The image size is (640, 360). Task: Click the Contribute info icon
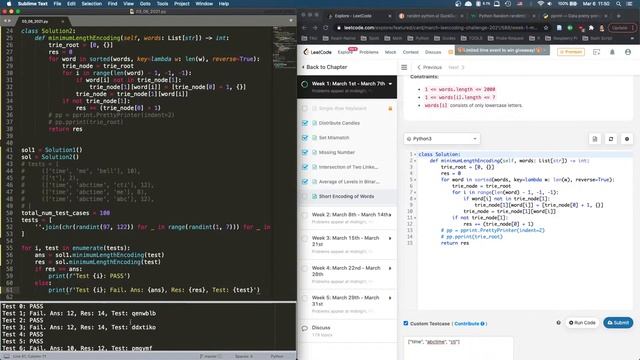pyautogui.click(x=482, y=324)
